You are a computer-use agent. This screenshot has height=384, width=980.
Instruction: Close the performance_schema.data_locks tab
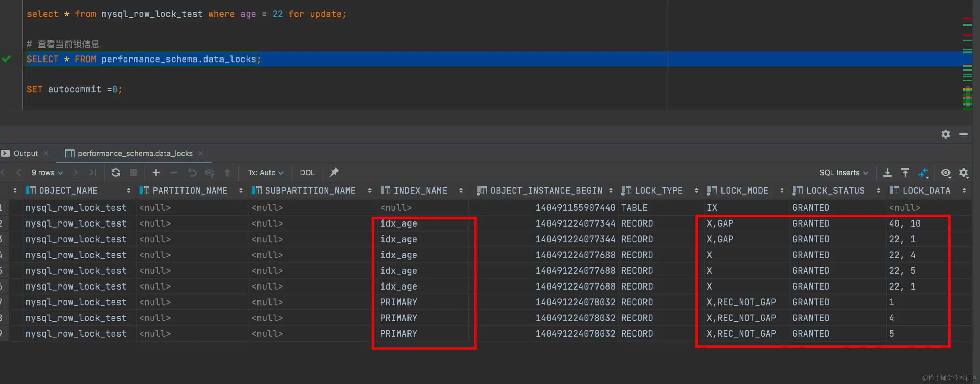[201, 153]
